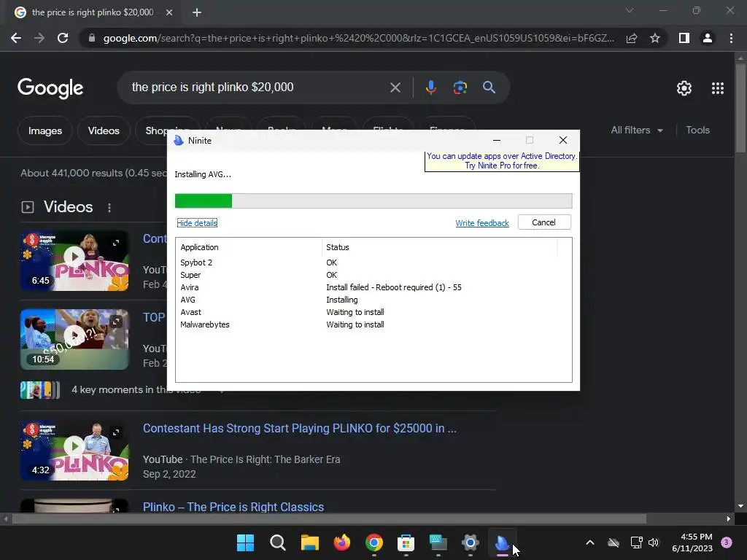The image size is (747, 560).
Task: Click the Application column header
Action: (249, 247)
